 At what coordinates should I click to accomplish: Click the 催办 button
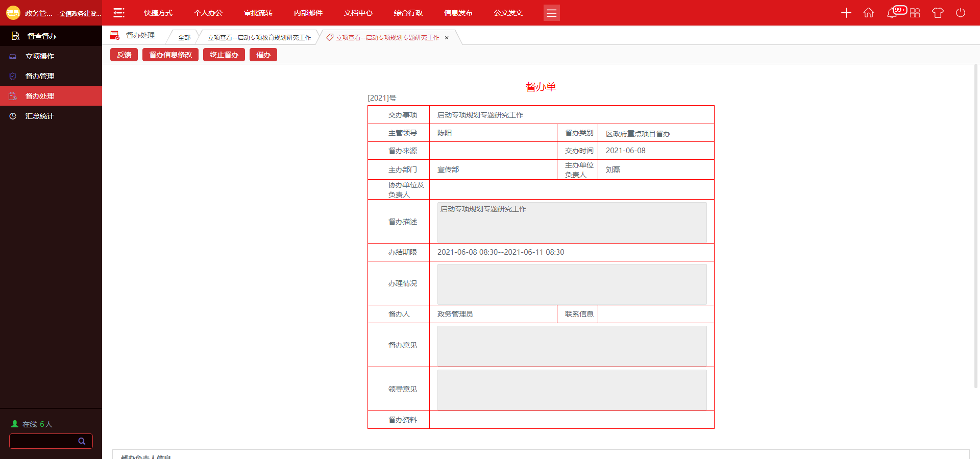pos(263,55)
